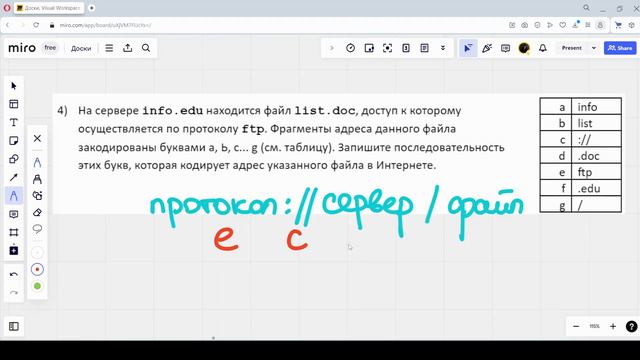Open the upload/more apps tool
Viewport: 640px width, 360px height.
14,250
